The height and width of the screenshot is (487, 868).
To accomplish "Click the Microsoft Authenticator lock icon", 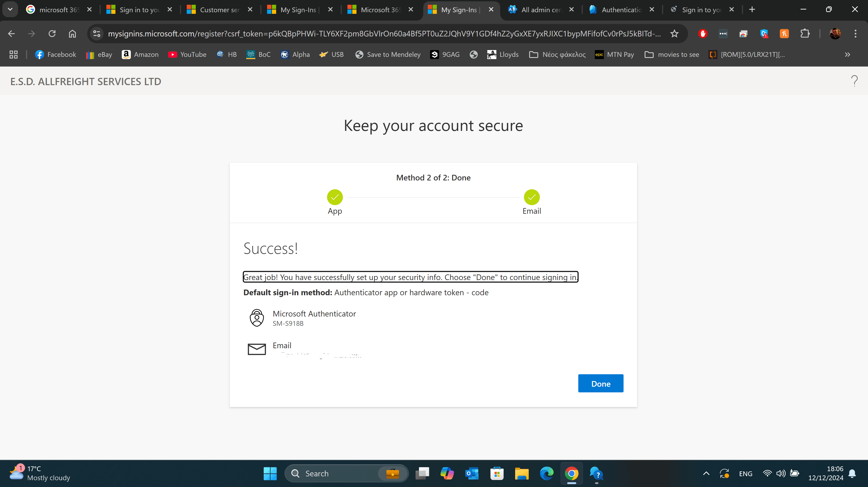I will [x=257, y=318].
